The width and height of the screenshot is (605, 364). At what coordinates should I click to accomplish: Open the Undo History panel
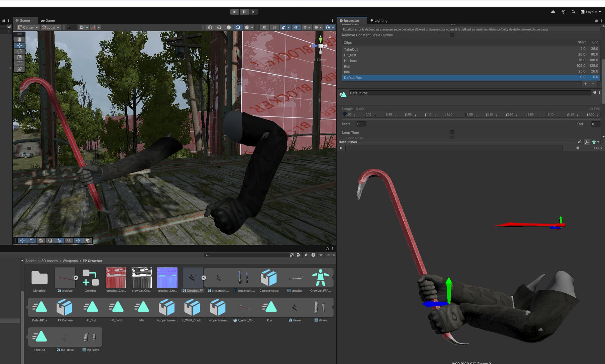coord(563,12)
